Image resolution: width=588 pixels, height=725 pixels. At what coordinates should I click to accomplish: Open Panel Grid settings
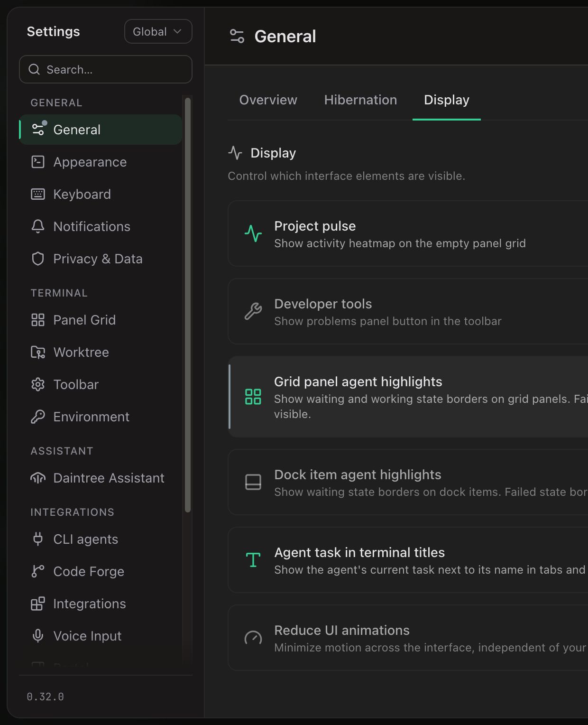(101, 320)
